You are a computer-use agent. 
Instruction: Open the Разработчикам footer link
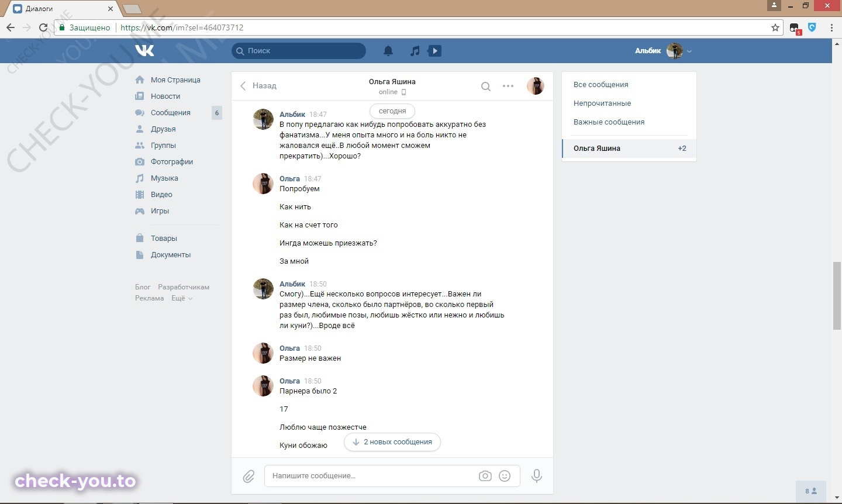184,287
